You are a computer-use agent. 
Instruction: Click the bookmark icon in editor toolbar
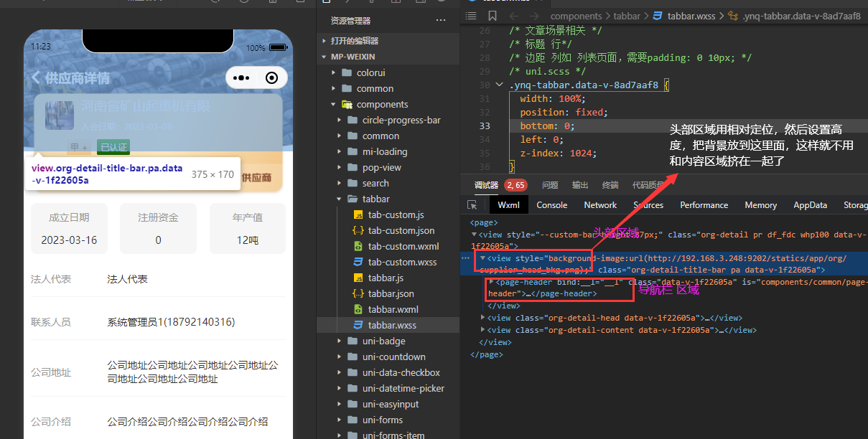pos(492,16)
